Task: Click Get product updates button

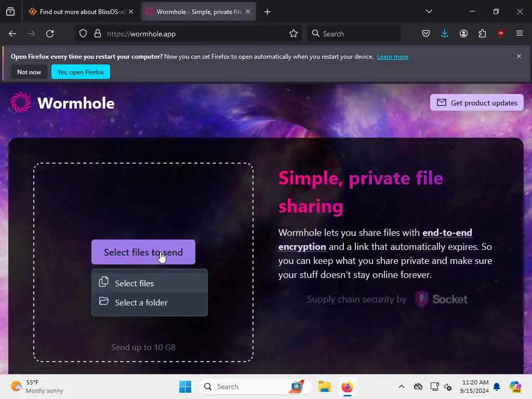Action: pos(477,102)
